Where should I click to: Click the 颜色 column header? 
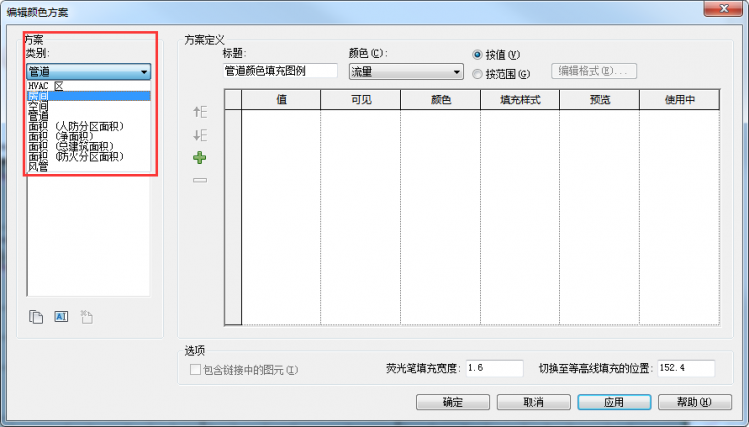pos(440,100)
